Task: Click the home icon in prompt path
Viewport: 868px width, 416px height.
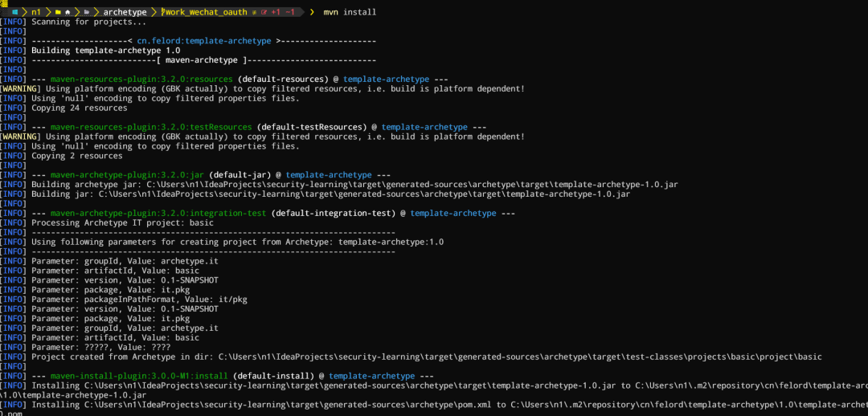Action: [x=68, y=12]
